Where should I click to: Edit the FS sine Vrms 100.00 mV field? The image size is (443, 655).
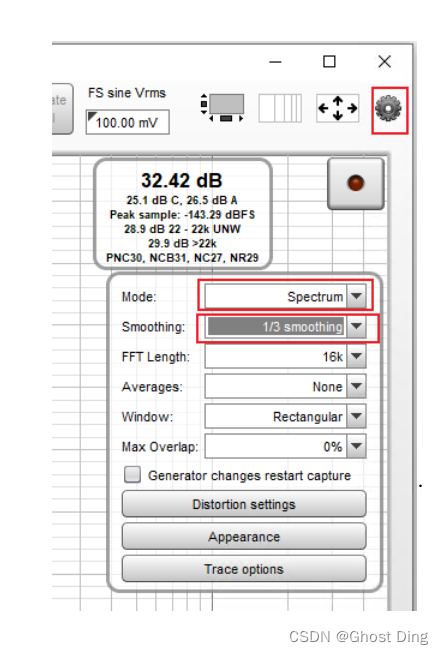127,122
